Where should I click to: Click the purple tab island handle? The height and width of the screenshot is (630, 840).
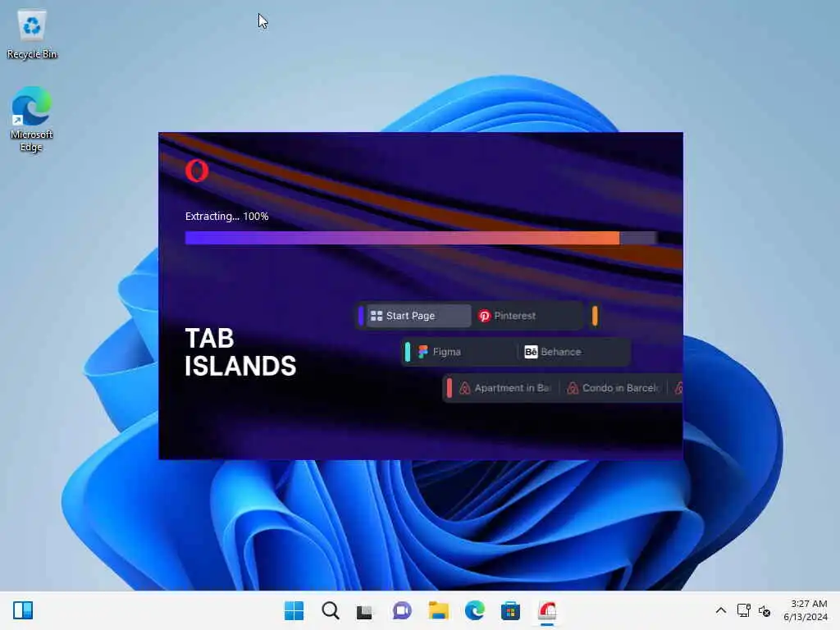[x=361, y=316]
